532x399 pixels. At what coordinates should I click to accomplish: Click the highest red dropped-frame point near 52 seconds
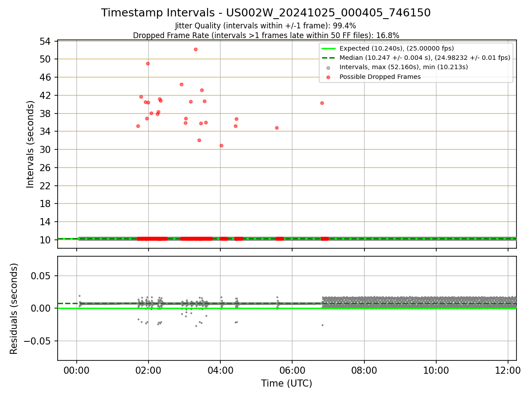(x=196, y=49)
